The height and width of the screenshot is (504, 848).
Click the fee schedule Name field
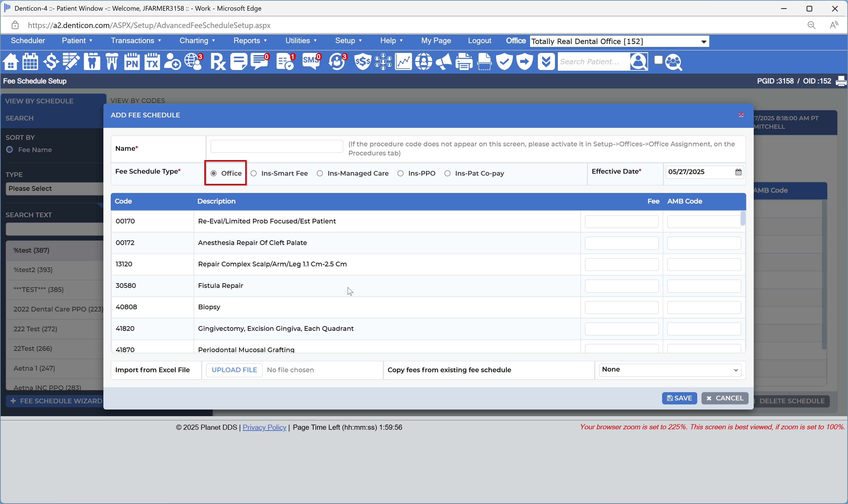tap(277, 146)
